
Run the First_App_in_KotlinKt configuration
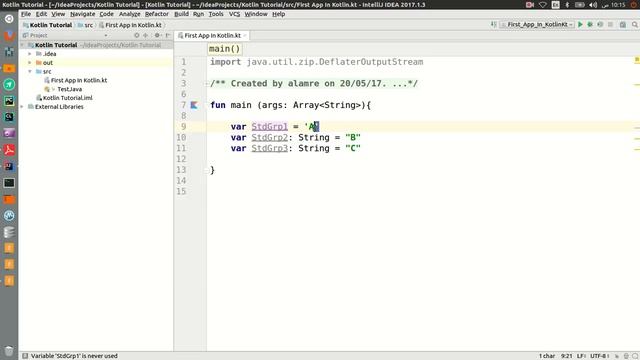[580, 24]
